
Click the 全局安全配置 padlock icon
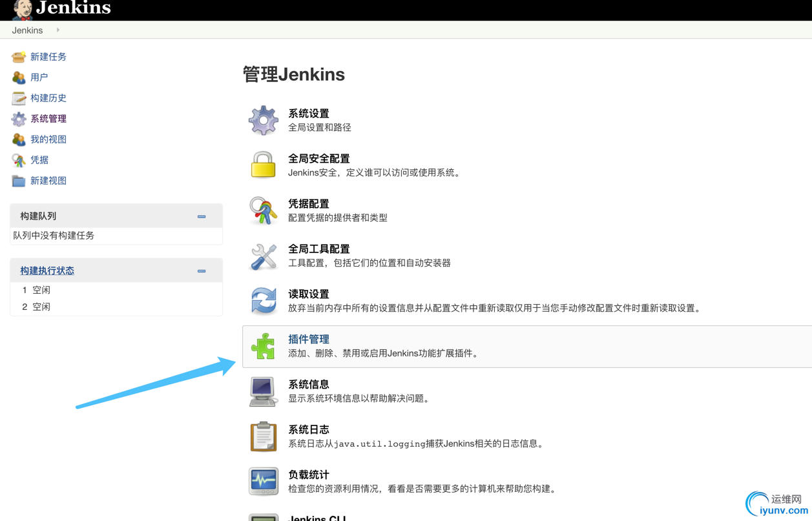pyautogui.click(x=264, y=165)
